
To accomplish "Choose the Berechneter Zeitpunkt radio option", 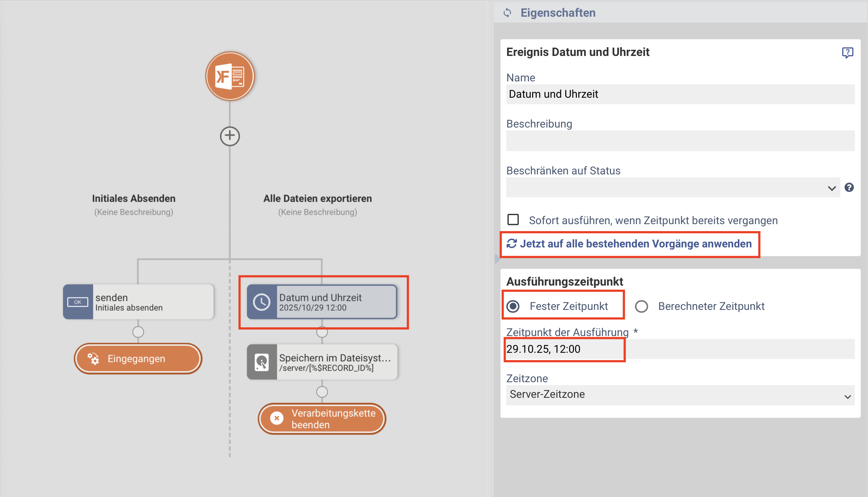I will [642, 306].
